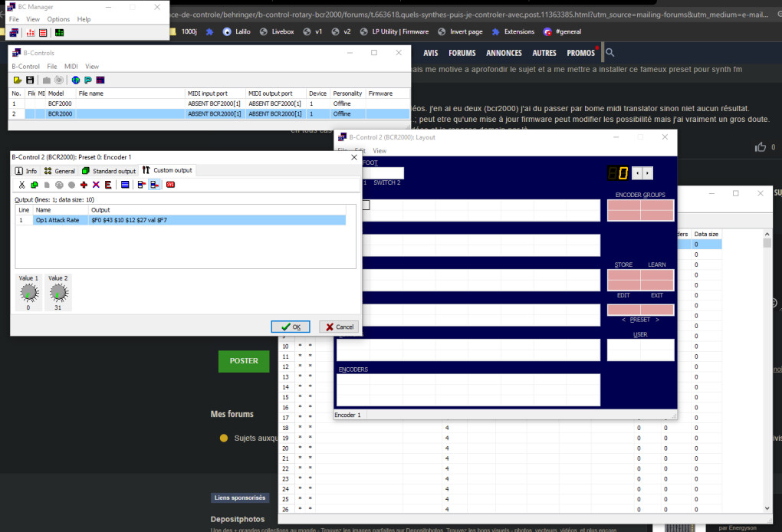Select the BCF2000 row in B-Controls list
Image resolution: width=782 pixels, height=532 pixels.
pos(209,103)
